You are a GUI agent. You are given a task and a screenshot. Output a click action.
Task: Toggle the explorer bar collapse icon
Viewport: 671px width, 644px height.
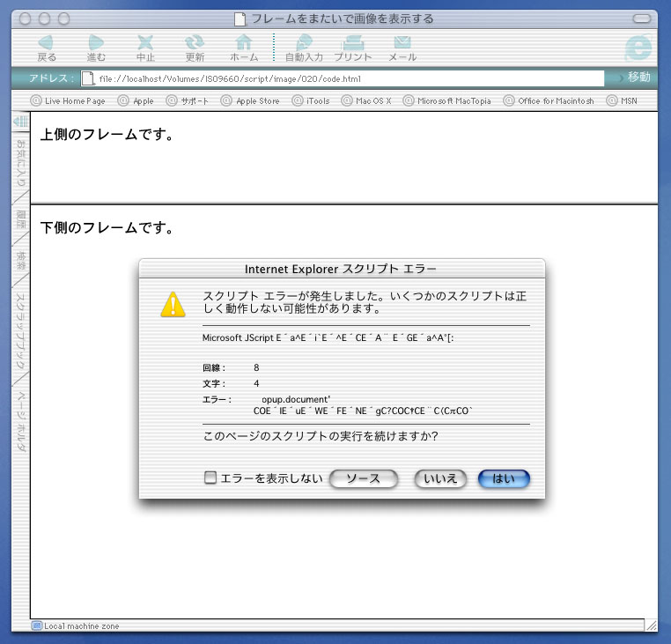point(20,122)
